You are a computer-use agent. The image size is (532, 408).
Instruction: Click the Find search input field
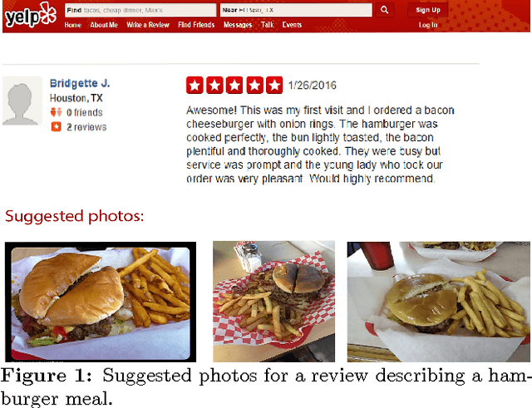pyautogui.click(x=140, y=10)
